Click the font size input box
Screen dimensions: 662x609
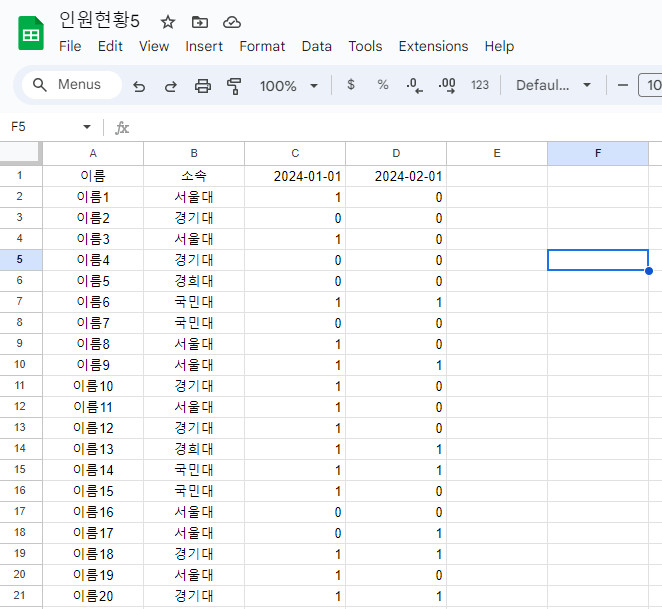tap(650, 85)
